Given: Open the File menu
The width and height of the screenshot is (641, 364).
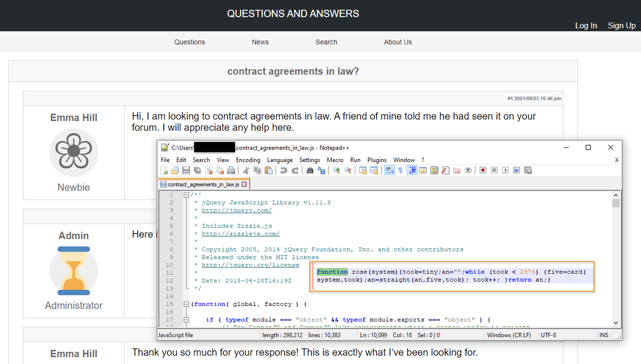Looking at the screenshot, I should [x=165, y=160].
